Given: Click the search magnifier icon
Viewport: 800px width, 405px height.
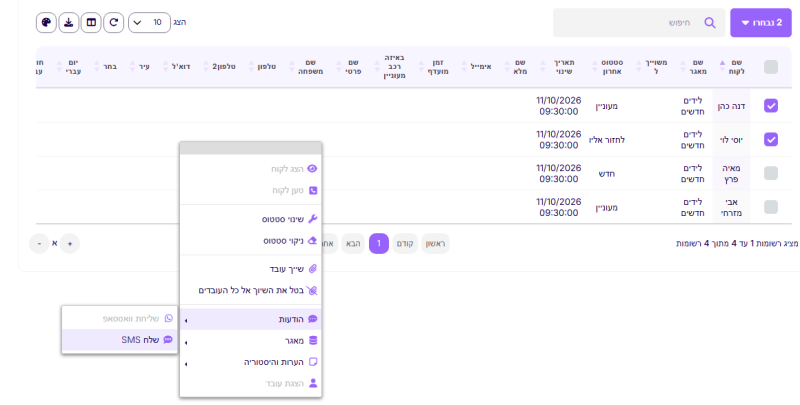Looking at the screenshot, I should click(710, 22).
